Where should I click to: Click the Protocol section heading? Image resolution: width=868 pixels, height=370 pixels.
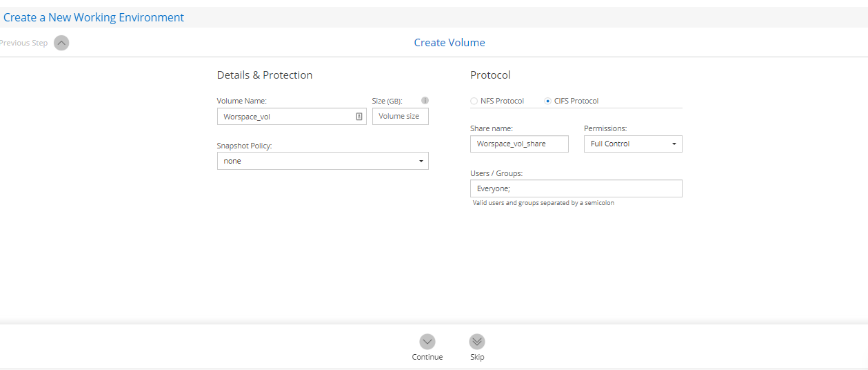pos(490,75)
